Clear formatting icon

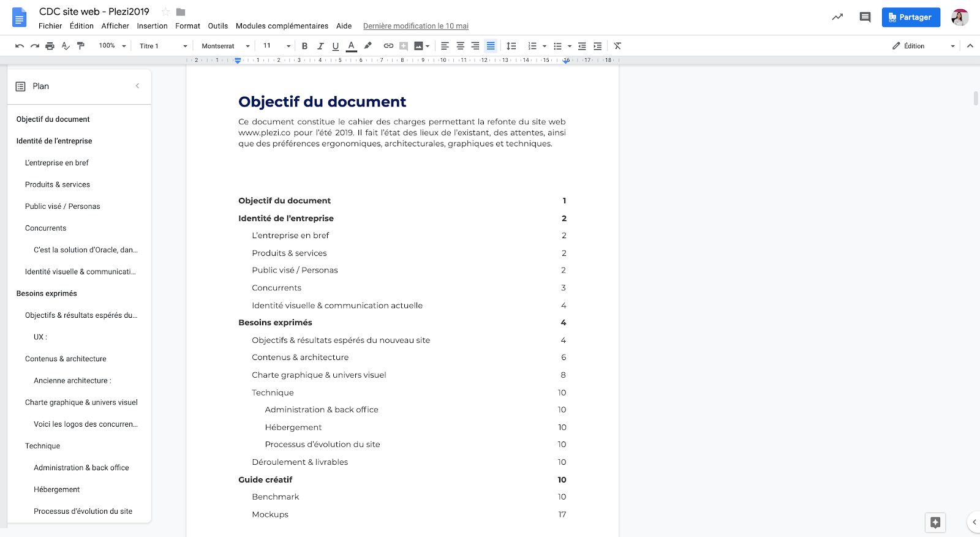(617, 46)
